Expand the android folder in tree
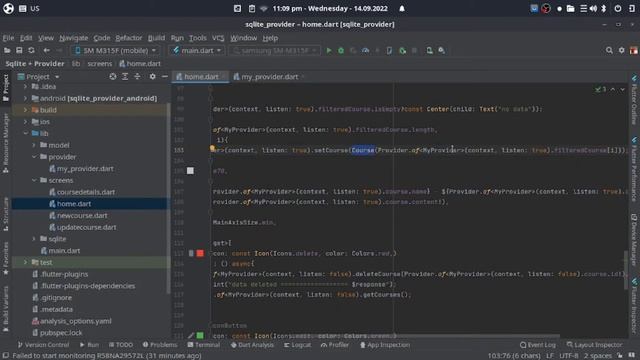 tap(25, 98)
